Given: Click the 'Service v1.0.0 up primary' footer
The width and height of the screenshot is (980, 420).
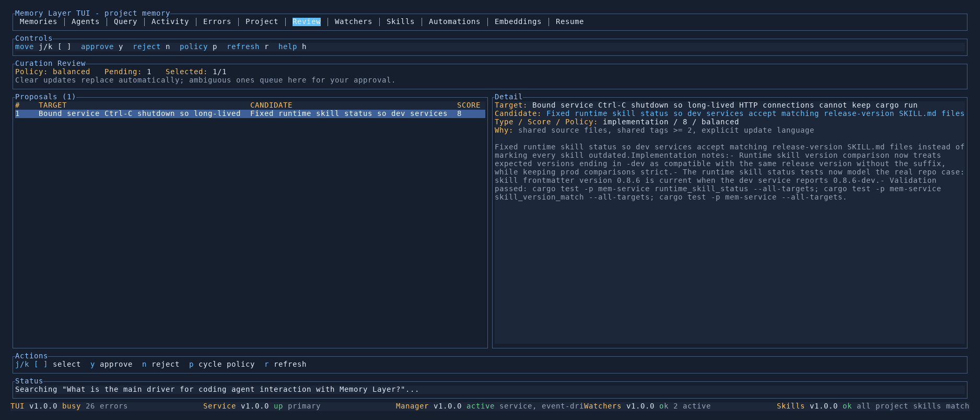Looking at the screenshot, I should click(262, 406).
